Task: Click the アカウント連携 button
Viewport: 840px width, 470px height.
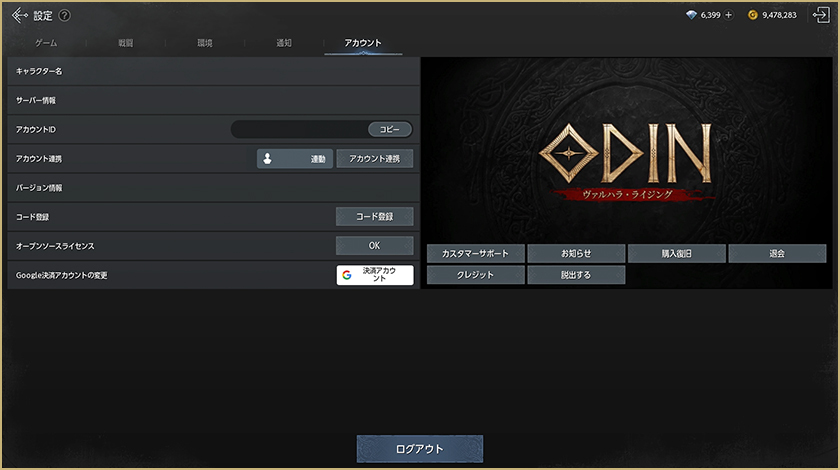Action: 374,159
